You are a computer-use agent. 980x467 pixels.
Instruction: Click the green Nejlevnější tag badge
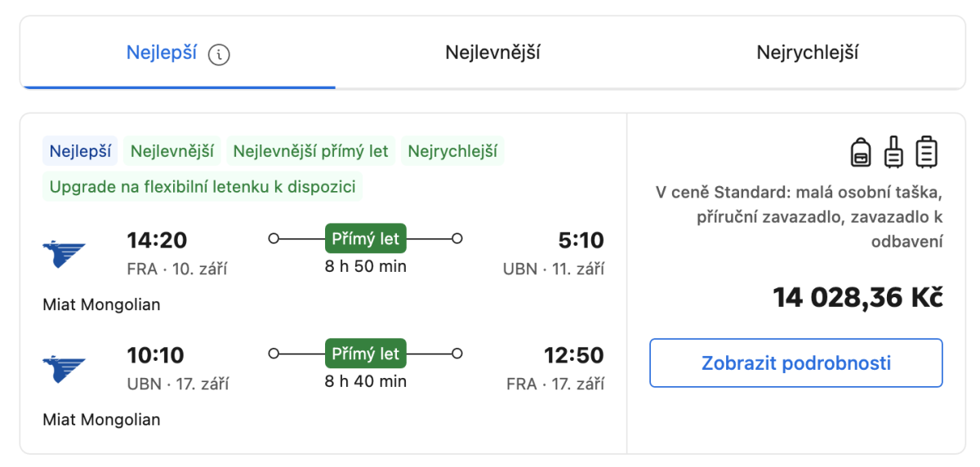(x=172, y=151)
